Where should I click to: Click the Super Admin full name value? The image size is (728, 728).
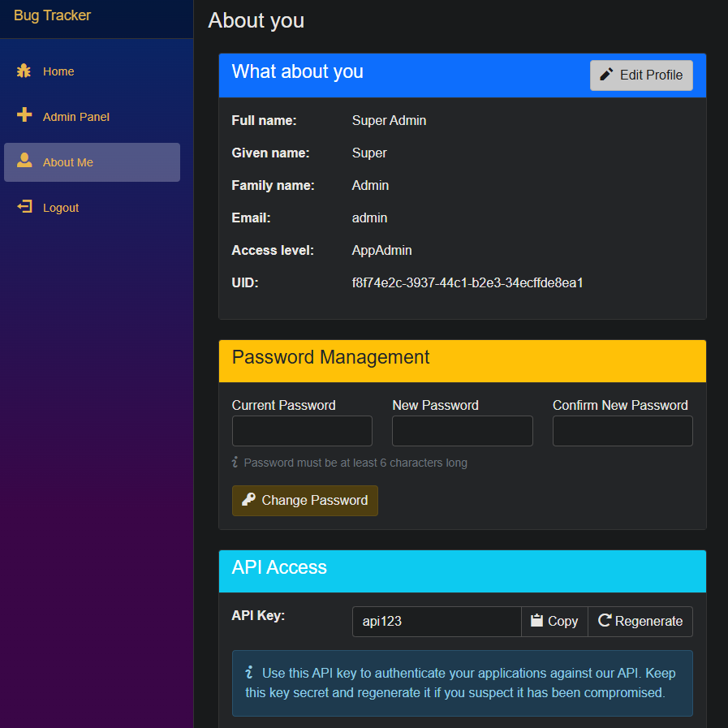coord(389,120)
